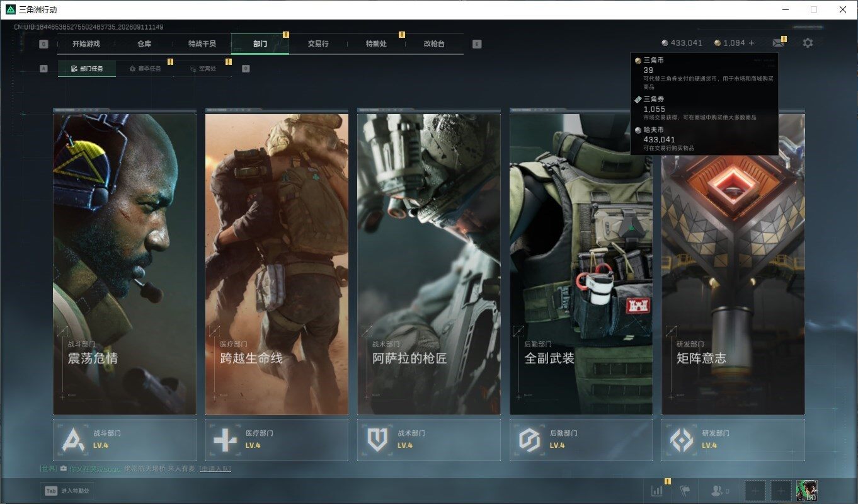
Task: Click the flag icon in bottom bar
Action: 684,491
